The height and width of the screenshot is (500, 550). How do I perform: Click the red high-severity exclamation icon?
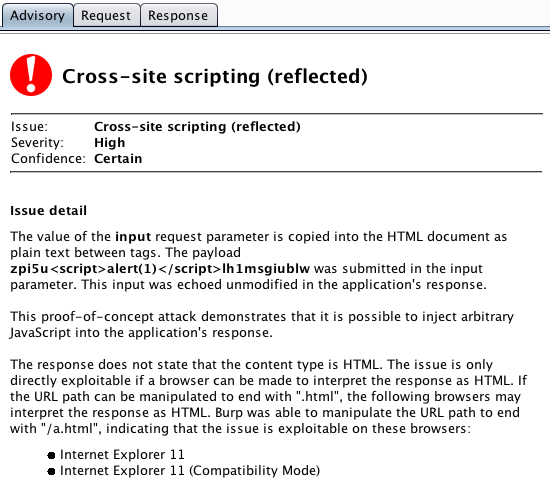(31, 75)
